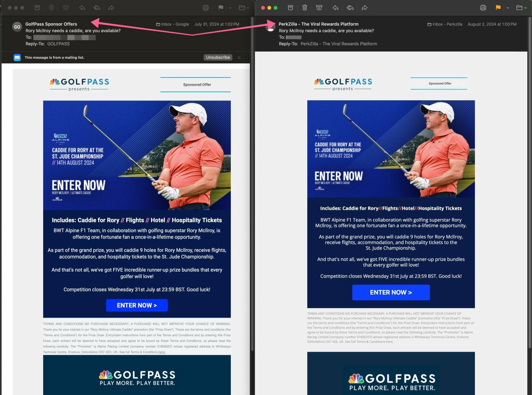
Task: Click blue ENTER NOW button in PerkZilla email
Action: (x=391, y=292)
